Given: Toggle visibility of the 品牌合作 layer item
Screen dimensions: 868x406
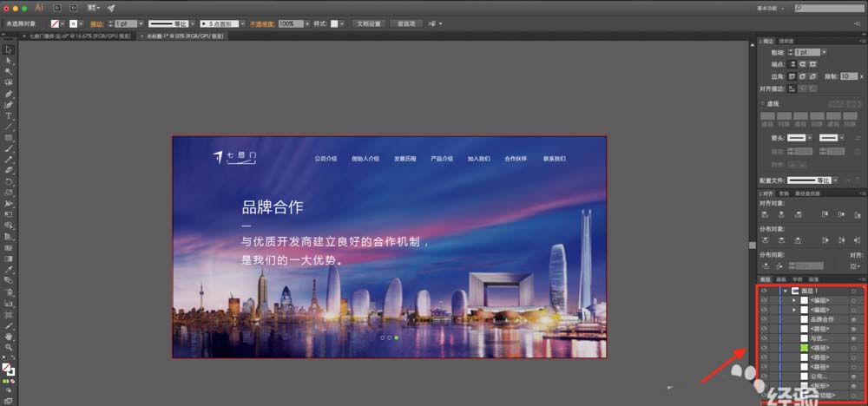Looking at the screenshot, I should 764,319.
